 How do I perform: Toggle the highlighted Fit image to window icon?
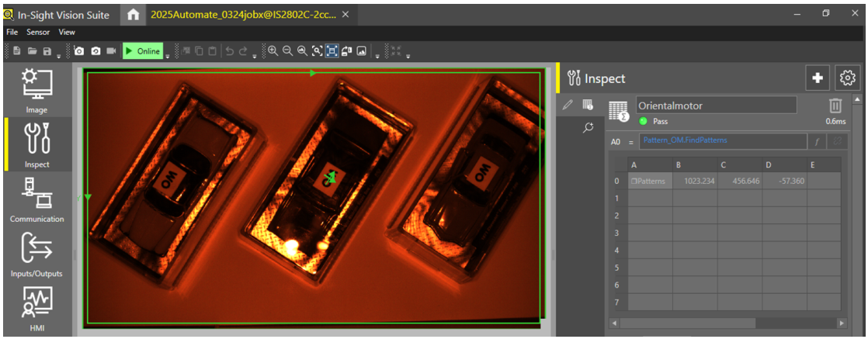(332, 51)
